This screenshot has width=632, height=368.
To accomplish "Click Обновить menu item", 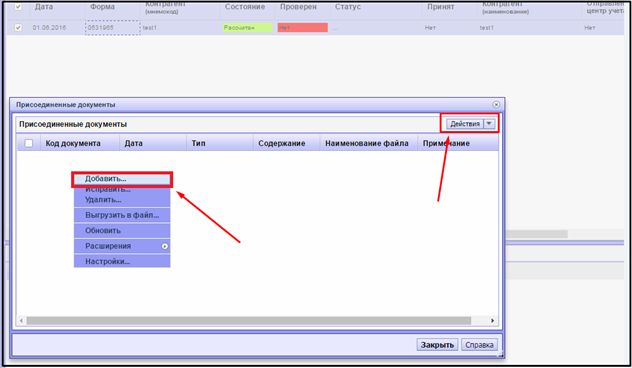I will point(122,231).
